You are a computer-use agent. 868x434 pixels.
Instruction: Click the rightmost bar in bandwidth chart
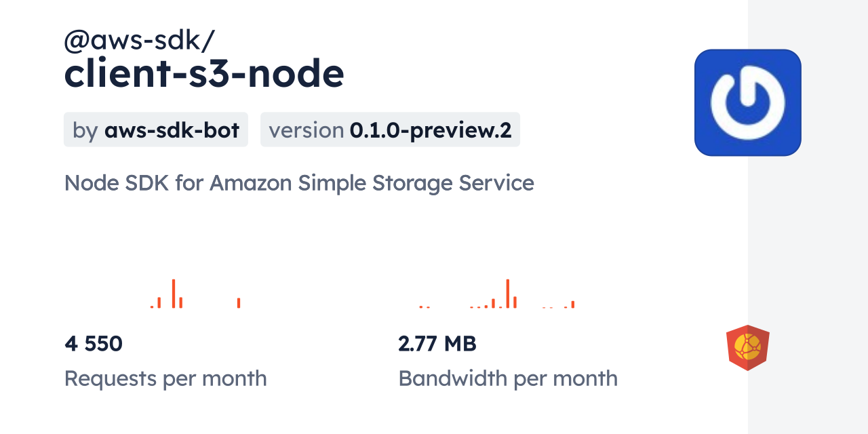point(573,304)
